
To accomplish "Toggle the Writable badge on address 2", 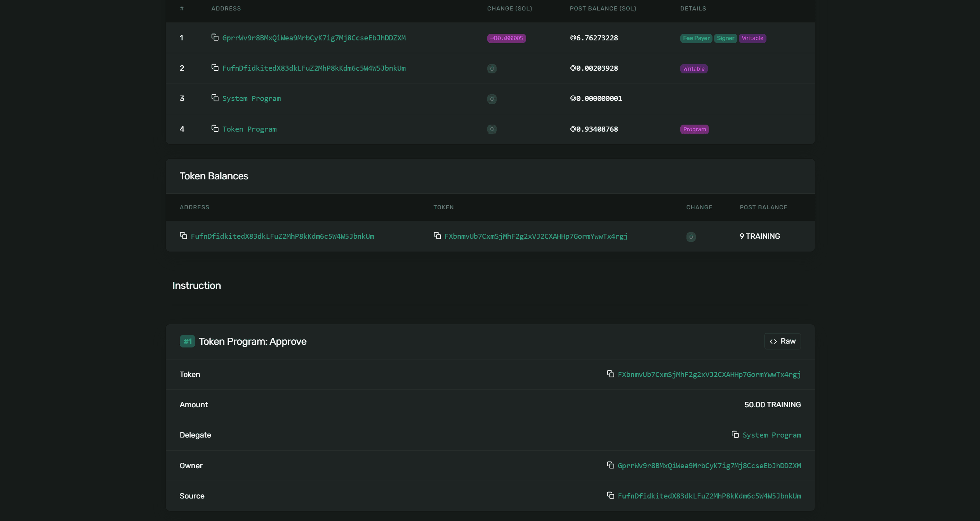I will 693,68.
